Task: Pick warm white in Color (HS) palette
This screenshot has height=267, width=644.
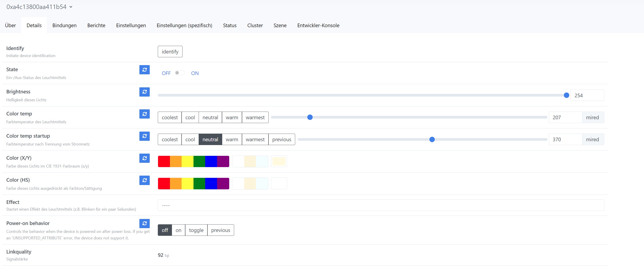Action: click(250, 183)
